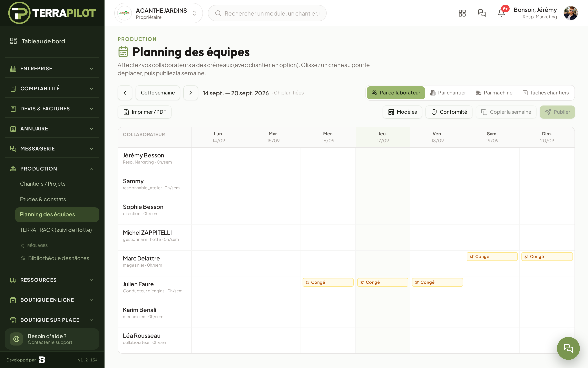The height and width of the screenshot is (368, 588).
Task: Expand the Devis & Factures chevron
Action: [x=91, y=109]
